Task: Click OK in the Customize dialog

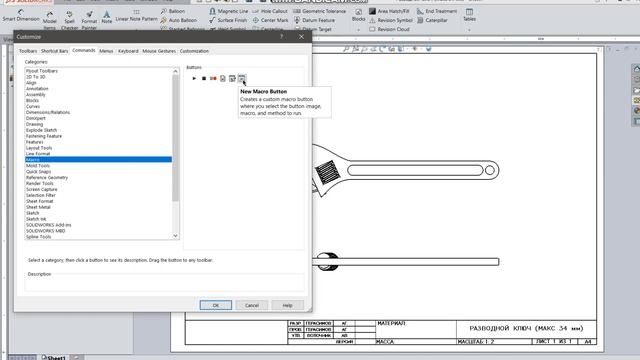Action: coord(216,305)
